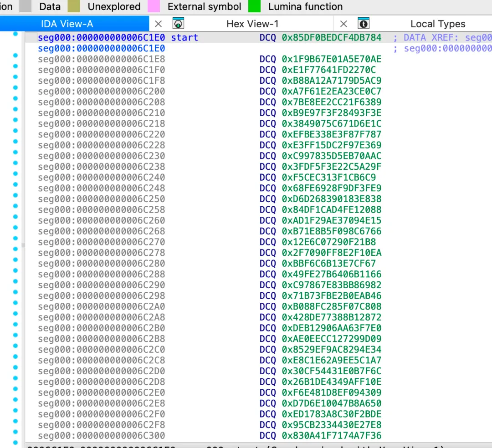Open the Hex View-1 tab
This screenshot has width=492, height=448.
pos(252,24)
